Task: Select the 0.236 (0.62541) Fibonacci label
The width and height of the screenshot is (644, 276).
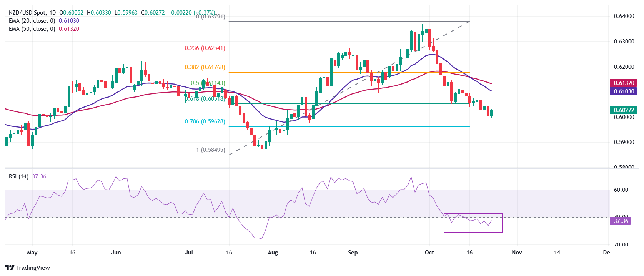Action: 205,48
